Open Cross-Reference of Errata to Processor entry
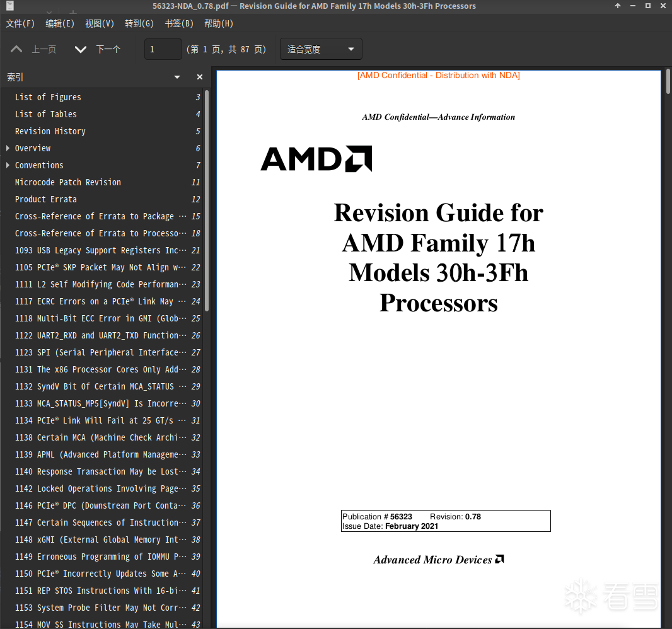The image size is (672, 629). click(x=102, y=234)
